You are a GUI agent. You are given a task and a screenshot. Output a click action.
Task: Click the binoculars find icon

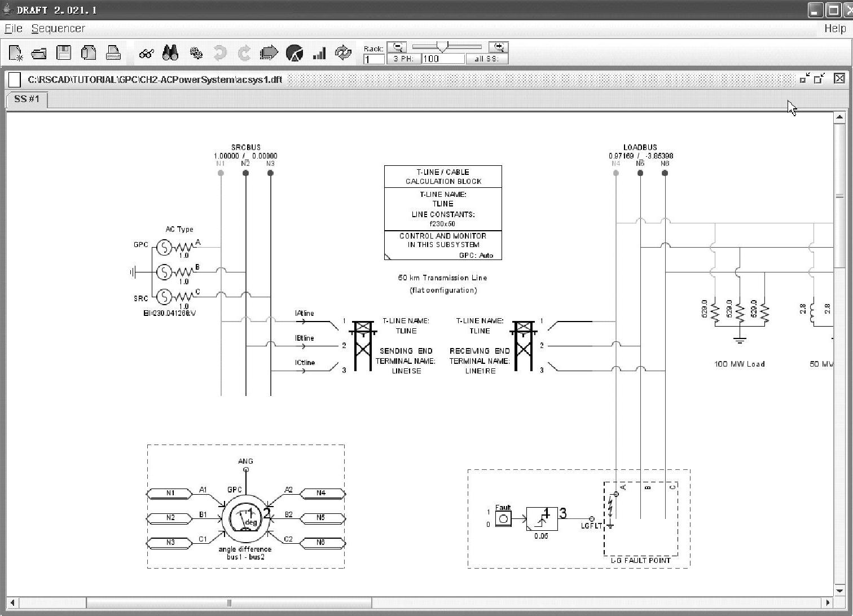point(170,53)
